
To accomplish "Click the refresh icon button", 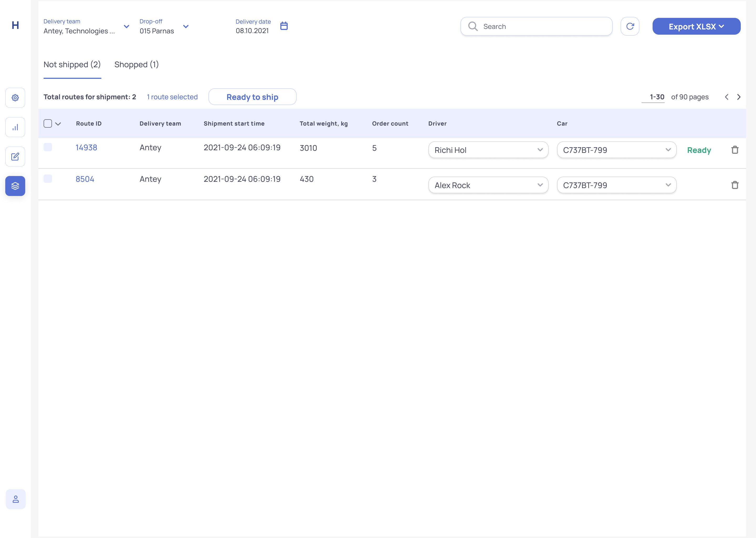I will pos(629,26).
